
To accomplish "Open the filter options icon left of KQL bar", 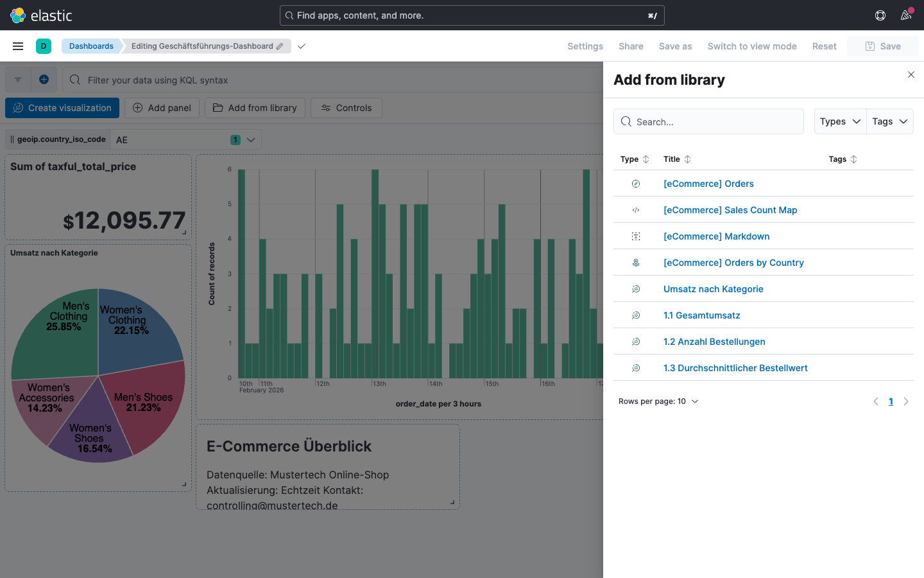I will [17, 79].
